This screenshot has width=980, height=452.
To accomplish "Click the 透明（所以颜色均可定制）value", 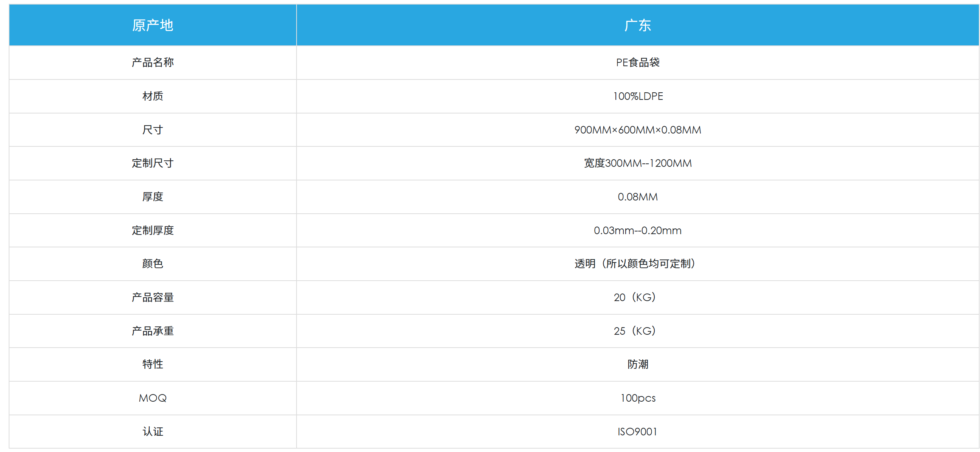I will 635,264.
